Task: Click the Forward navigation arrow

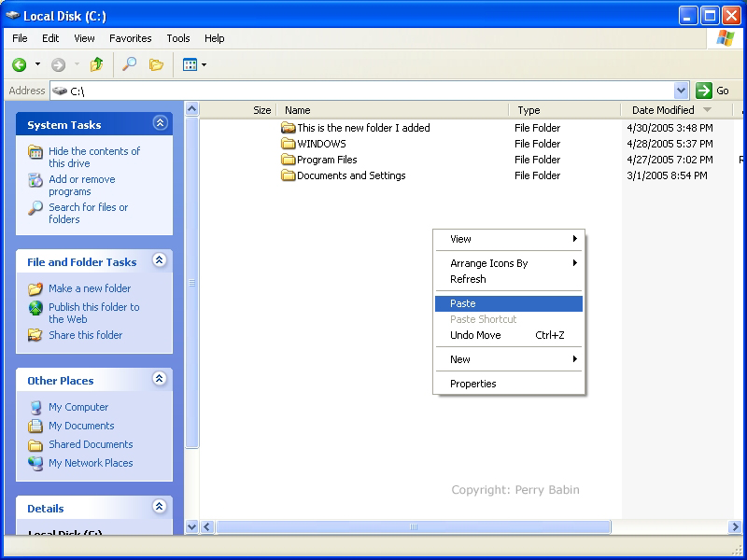Action: [x=58, y=64]
